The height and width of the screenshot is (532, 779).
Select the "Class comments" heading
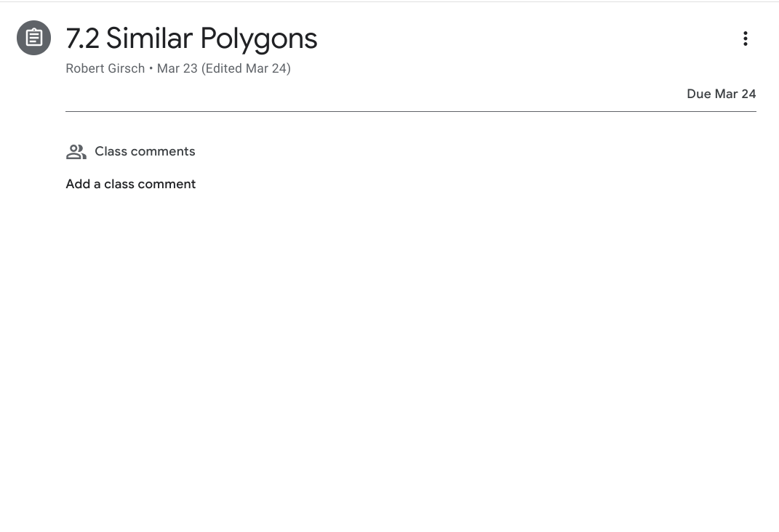click(145, 152)
